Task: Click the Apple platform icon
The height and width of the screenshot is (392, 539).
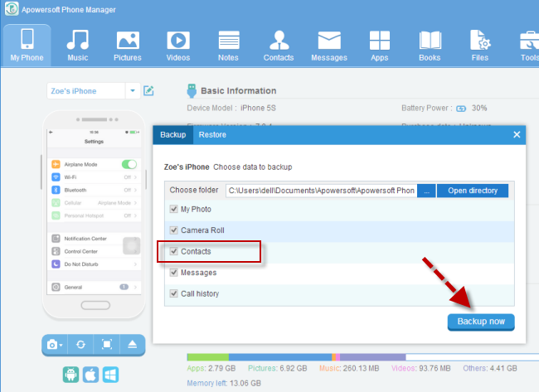Action: (90, 375)
